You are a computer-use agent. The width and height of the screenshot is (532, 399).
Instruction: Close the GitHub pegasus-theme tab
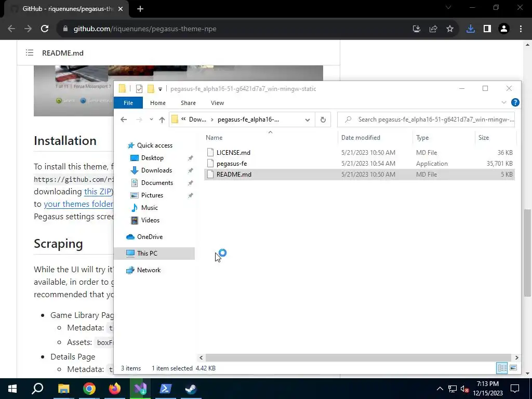pos(121,9)
